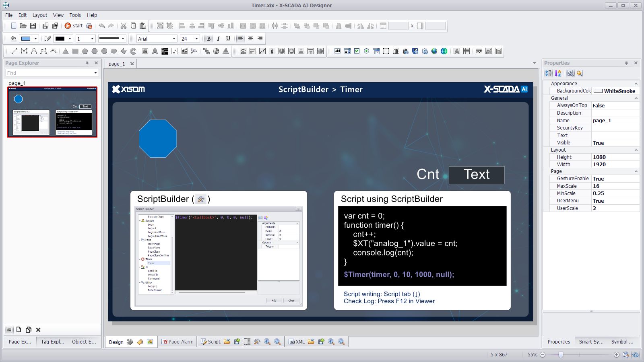Select the Line drawing tool
Viewport: 644px width, 362px height.
(14, 51)
